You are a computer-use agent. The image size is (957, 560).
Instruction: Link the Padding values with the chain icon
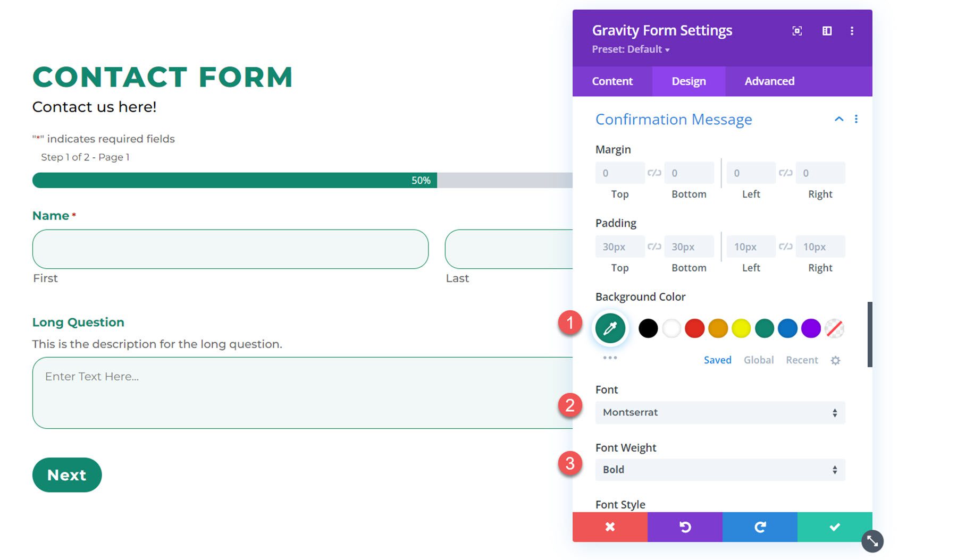click(x=654, y=246)
